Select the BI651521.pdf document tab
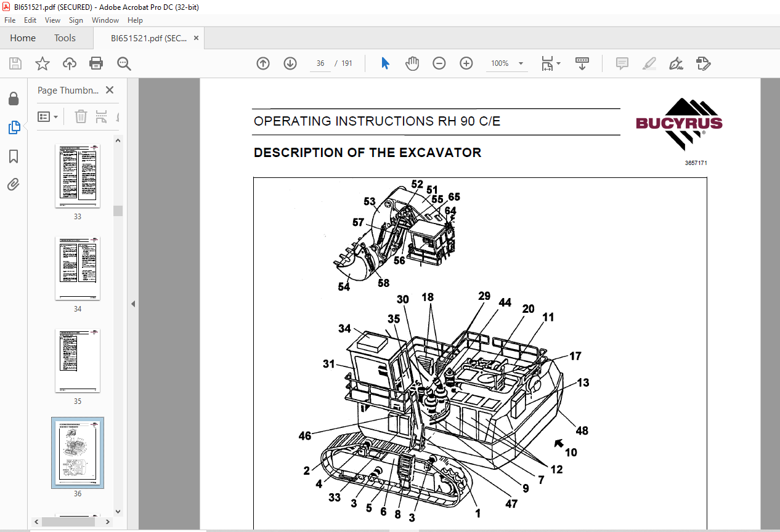Viewport: 780px width, 532px height. [148, 38]
